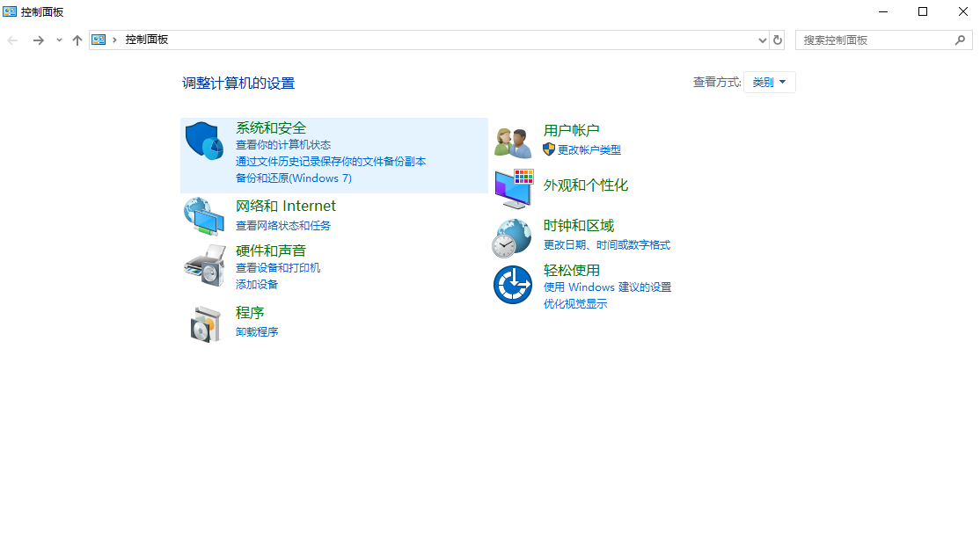
Task: Click the 轻松使用 accessibility icon
Action: pyautogui.click(x=512, y=284)
